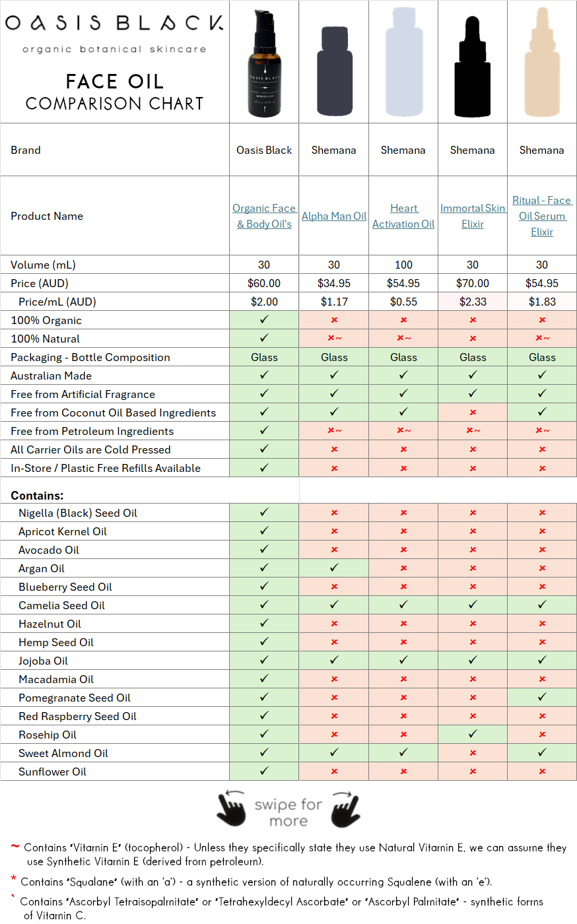Click the Heart Activation checkmark for Australian Made
Screen dimensions: 577x924
click(403, 375)
